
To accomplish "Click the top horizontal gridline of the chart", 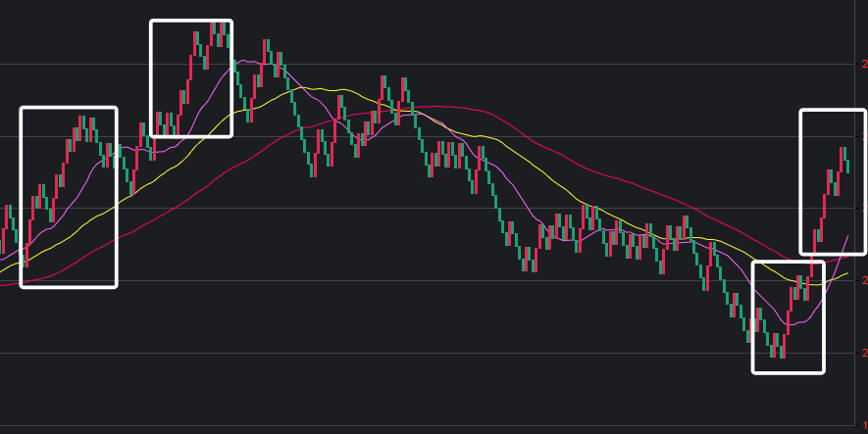I will point(432,64).
